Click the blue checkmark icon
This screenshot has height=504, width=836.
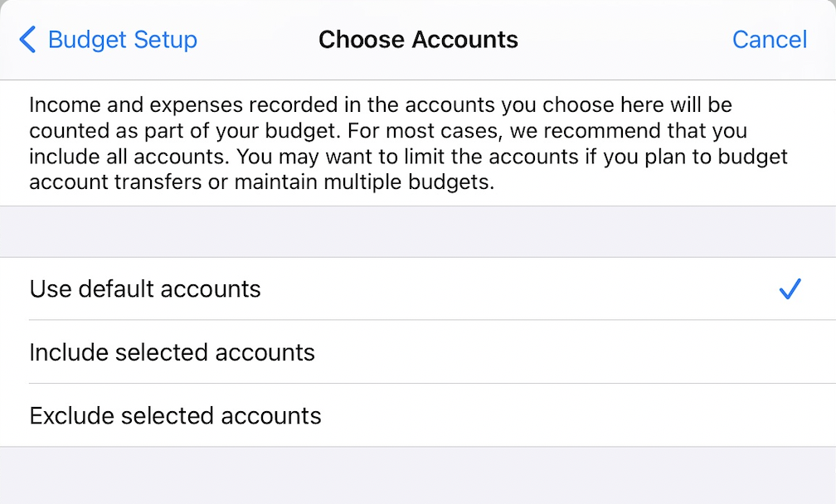click(790, 288)
